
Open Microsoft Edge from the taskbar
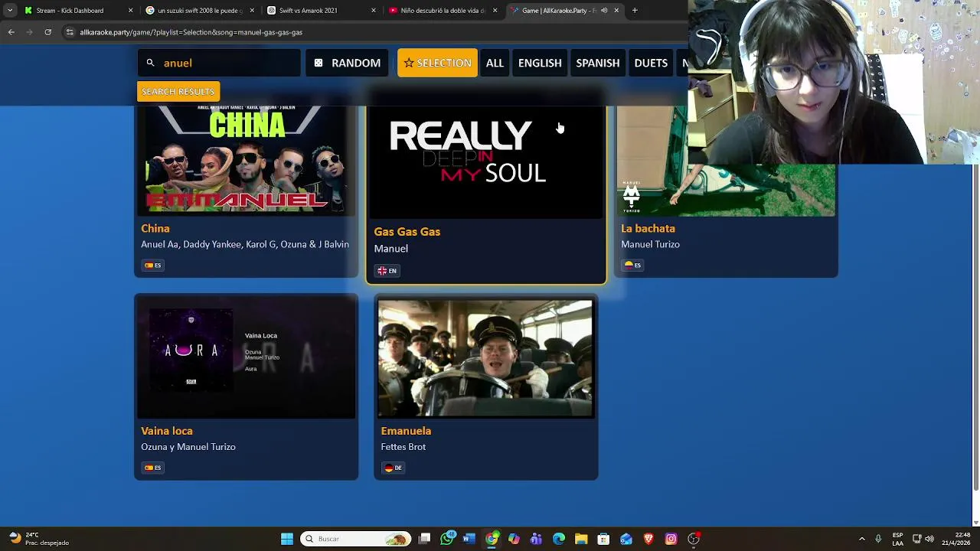tap(559, 539)
